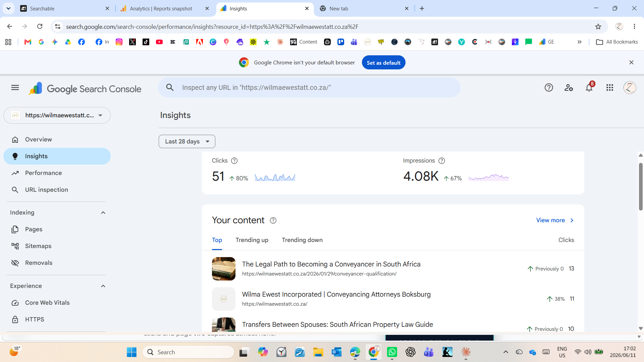Go to Overview in the sidebar
This screenshot has height=362, width=644.
coord(57,139)
